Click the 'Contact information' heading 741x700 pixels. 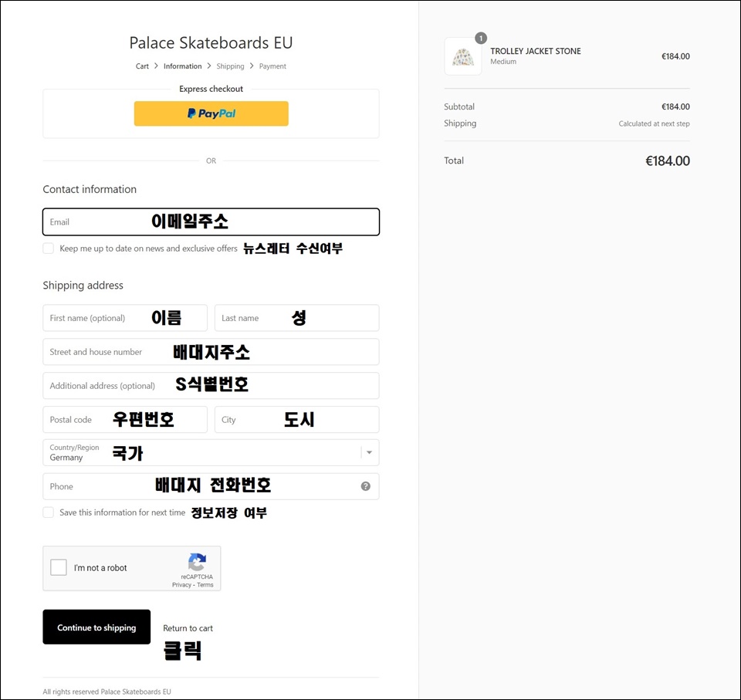click(90, 189)
